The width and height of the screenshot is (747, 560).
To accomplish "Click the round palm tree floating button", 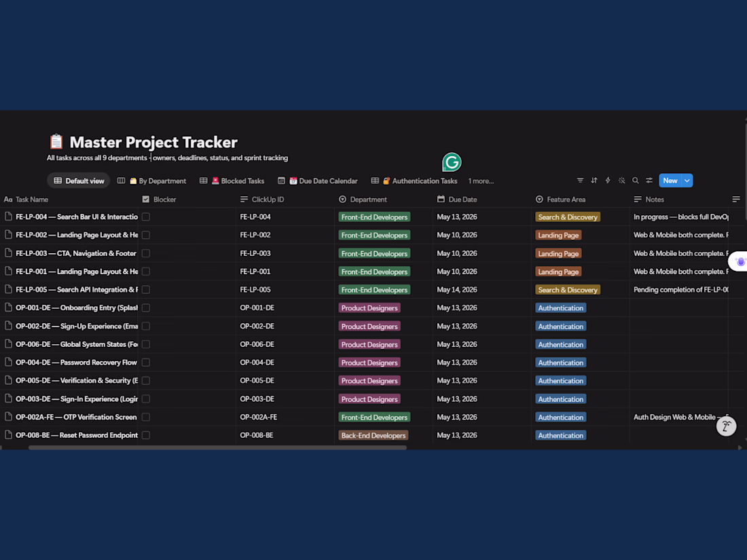I will click(726, 426).
